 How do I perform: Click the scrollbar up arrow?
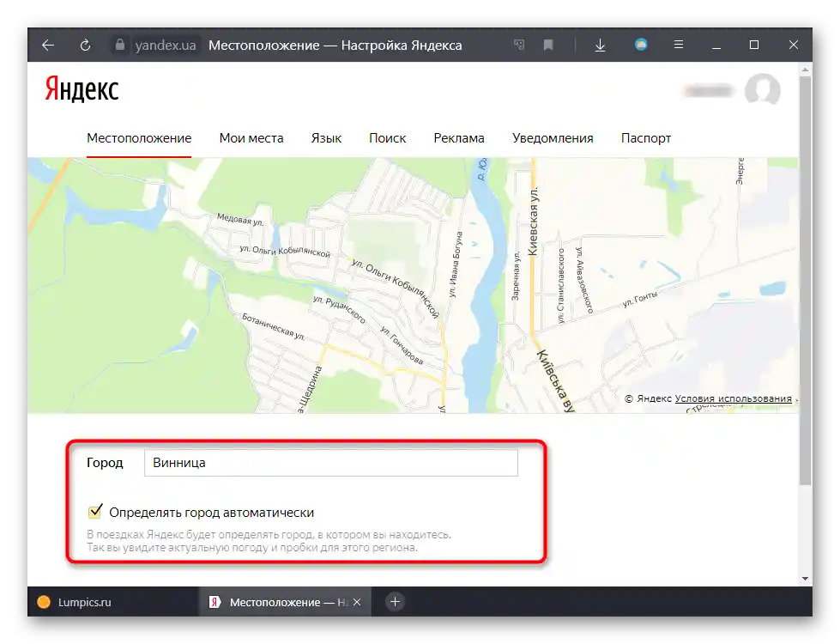click(805, 70)
